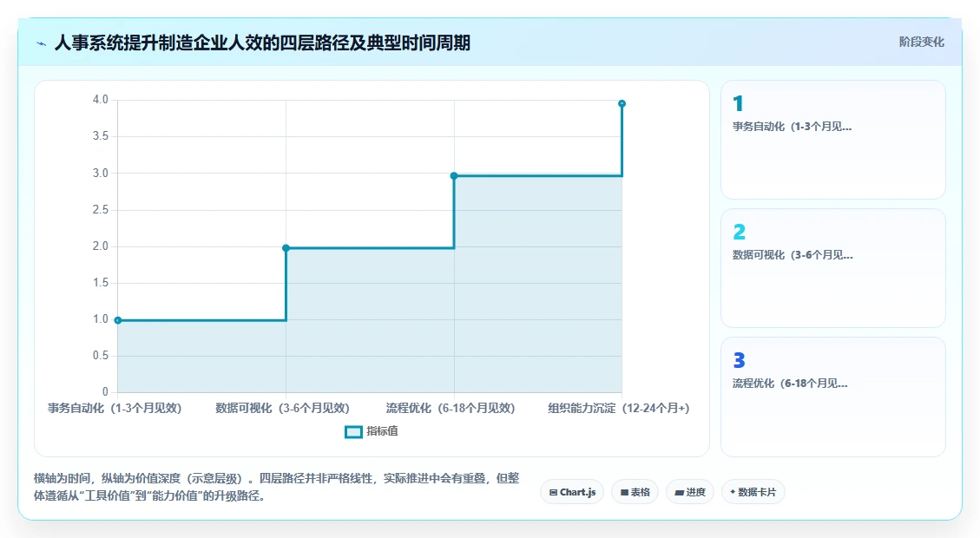Viewport: 980px width, 538px height.
Task: Click the lightning icon beside the title
Action: tap(42, 43)
